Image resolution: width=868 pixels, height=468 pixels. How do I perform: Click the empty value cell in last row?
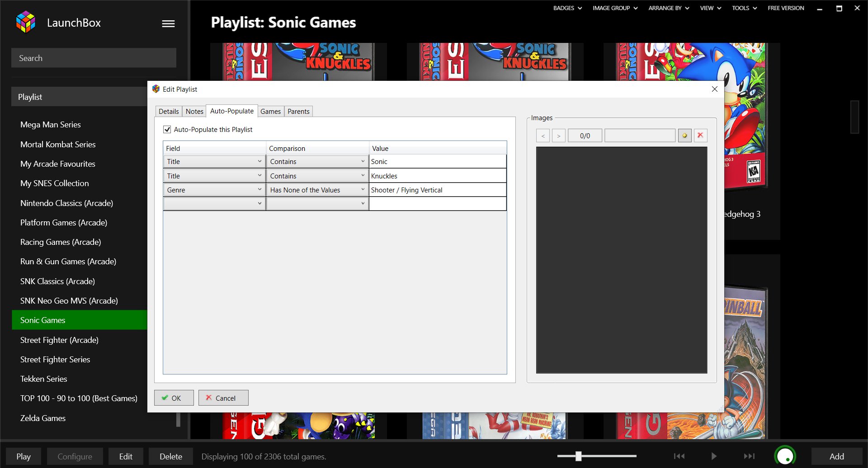click(438, 204)
